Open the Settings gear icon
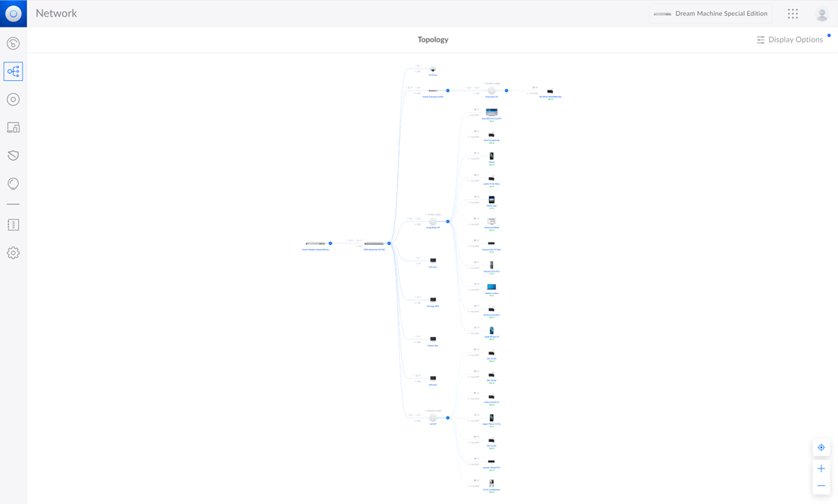The image size is (838, 504). pyautogui.click(x=13, y=253)
